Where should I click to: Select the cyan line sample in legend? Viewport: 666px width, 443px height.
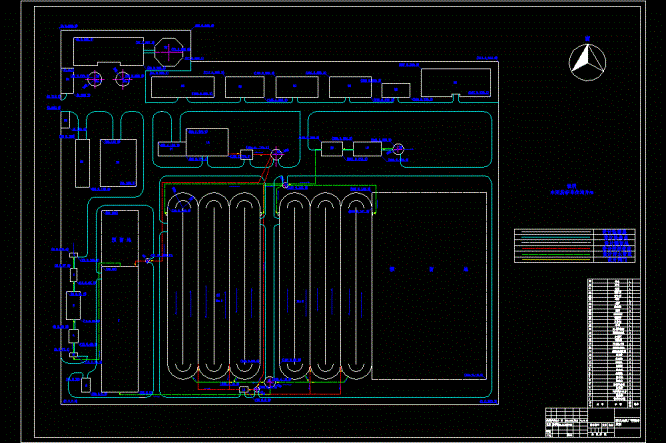click(x=556, y=237)
